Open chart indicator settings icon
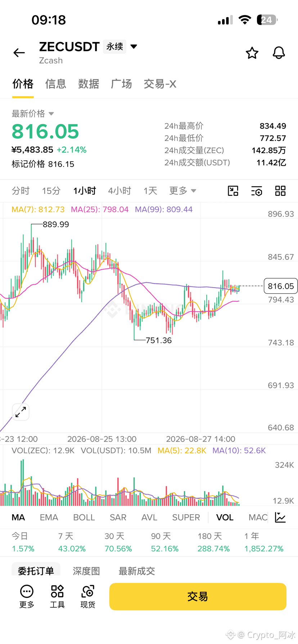The width and height of the screenshot is (298, 644). tap(257, 191)
